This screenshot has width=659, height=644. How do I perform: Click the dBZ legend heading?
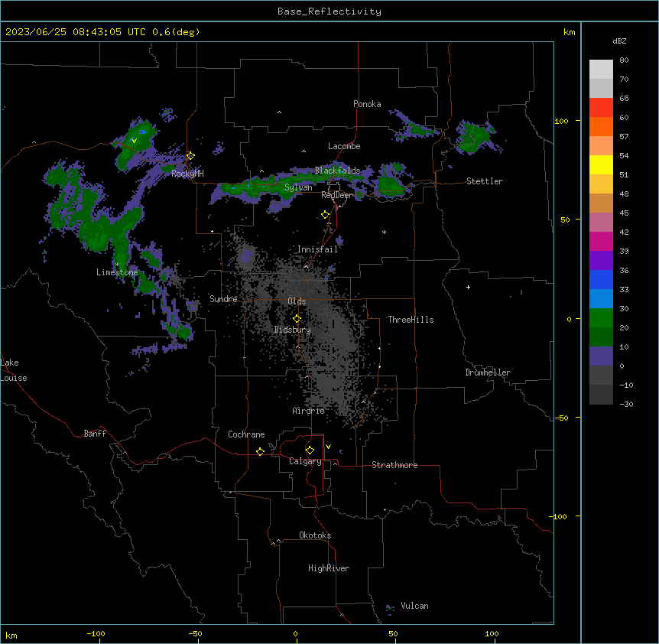click(619, 41)
